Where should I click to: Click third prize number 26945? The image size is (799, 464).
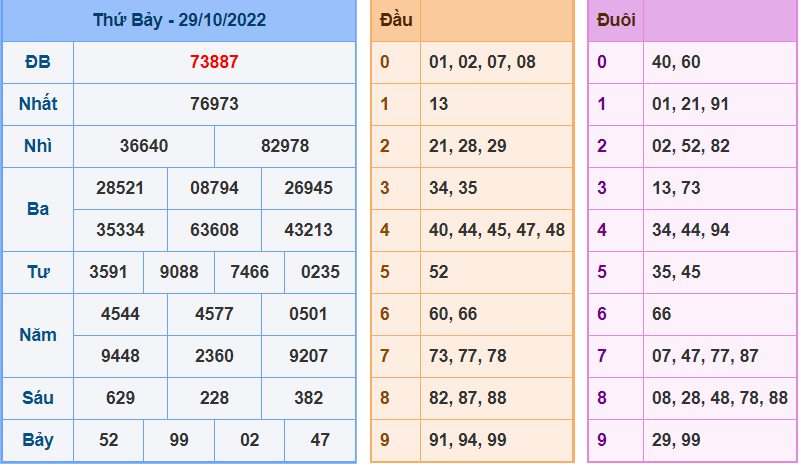click(308, 188)
